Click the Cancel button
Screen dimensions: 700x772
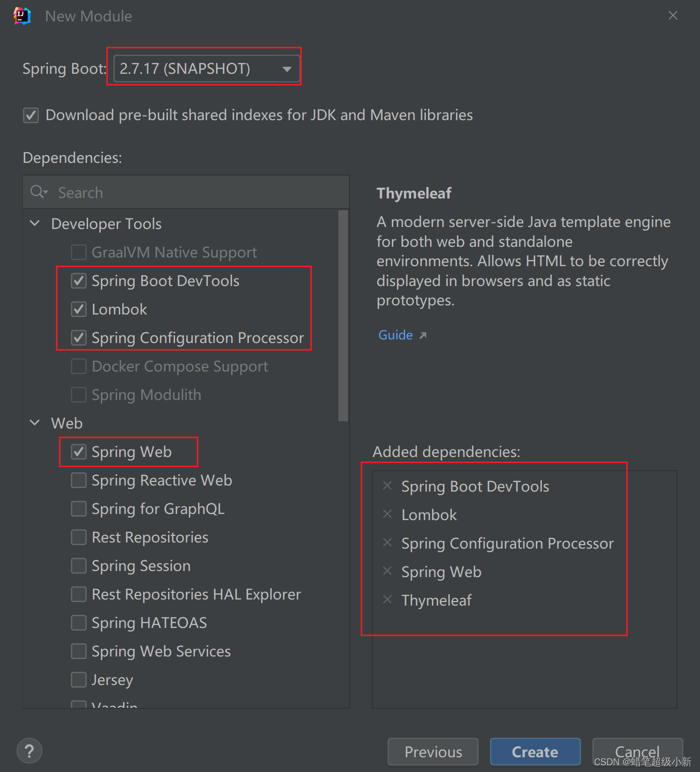pyautogui.click(x=637, y=752)
